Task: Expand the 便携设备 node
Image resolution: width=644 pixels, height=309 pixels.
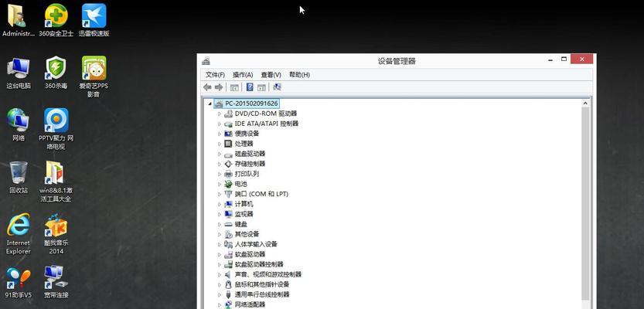Action: [x=220, y=134]
